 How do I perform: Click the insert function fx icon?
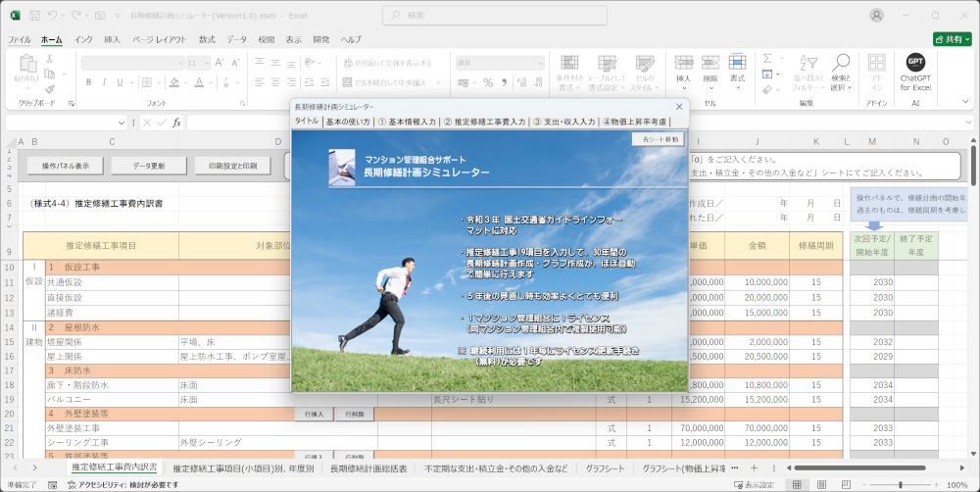tap(176, 123)
